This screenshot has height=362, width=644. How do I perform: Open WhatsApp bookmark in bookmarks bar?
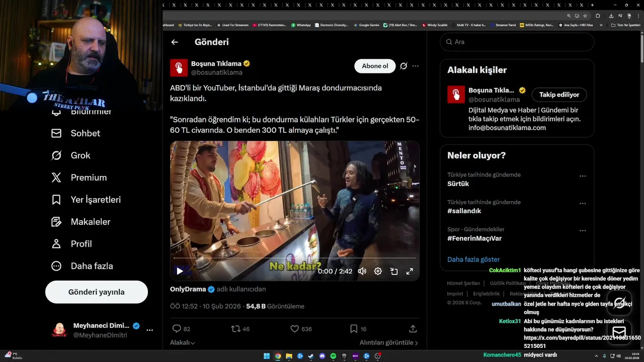point(301,25)
